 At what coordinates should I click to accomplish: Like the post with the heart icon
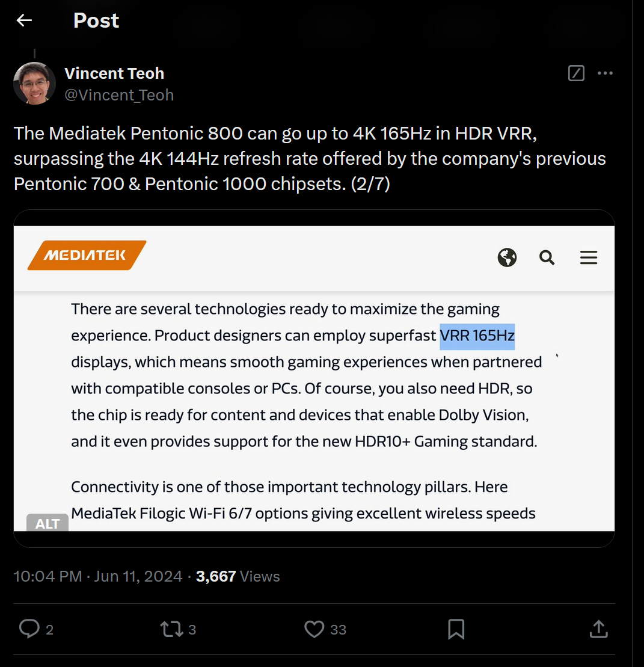(314, 629)
